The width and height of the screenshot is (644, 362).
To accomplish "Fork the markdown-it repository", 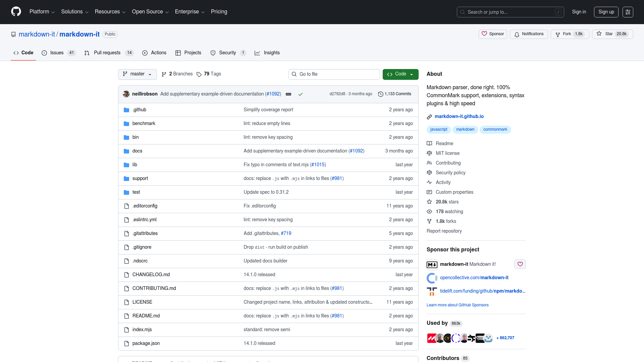I will tap(570, 34).
